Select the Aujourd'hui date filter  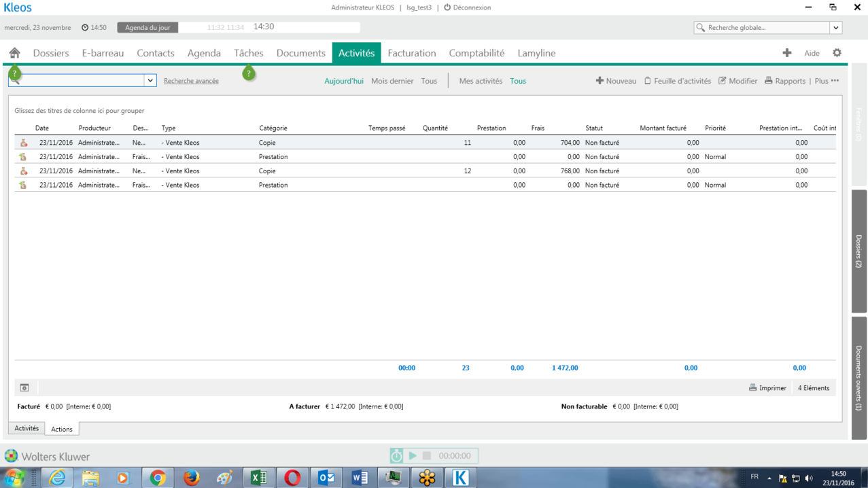[343, 81]
